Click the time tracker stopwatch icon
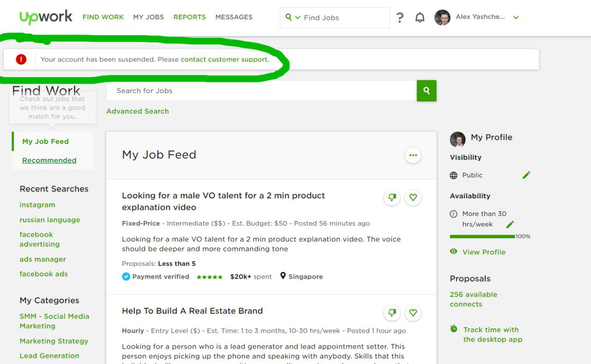 [x=454, y=329]
